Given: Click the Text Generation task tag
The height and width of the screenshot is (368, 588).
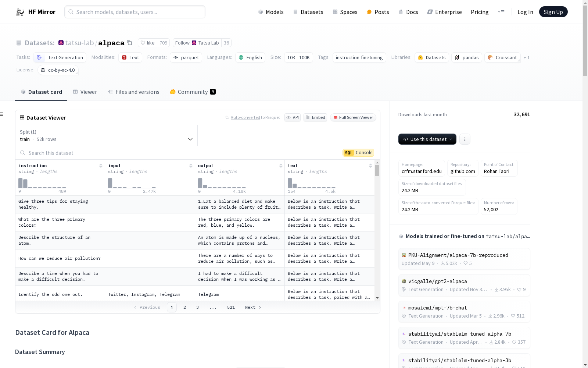Looking at the screenshot, I should tap(60, 57).
